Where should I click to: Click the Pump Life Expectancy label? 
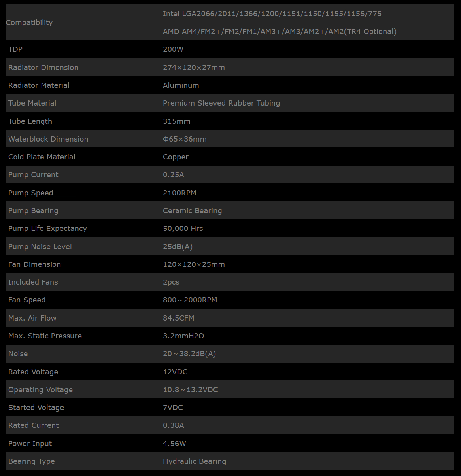[47, 229]
